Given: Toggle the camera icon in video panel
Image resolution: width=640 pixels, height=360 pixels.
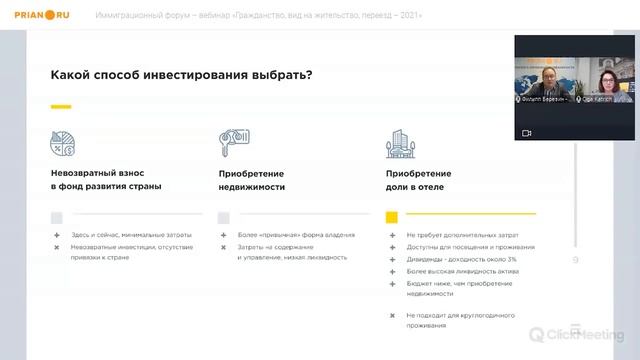Looking at the screenshot, I should (527, 133).
